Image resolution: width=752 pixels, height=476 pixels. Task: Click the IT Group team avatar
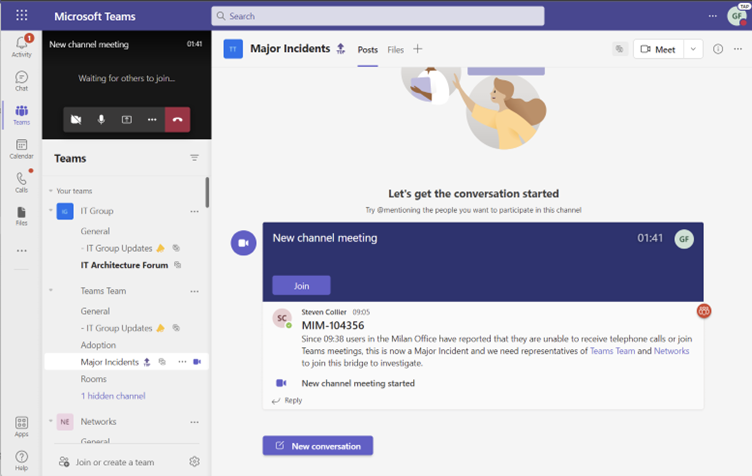[65, 211]
